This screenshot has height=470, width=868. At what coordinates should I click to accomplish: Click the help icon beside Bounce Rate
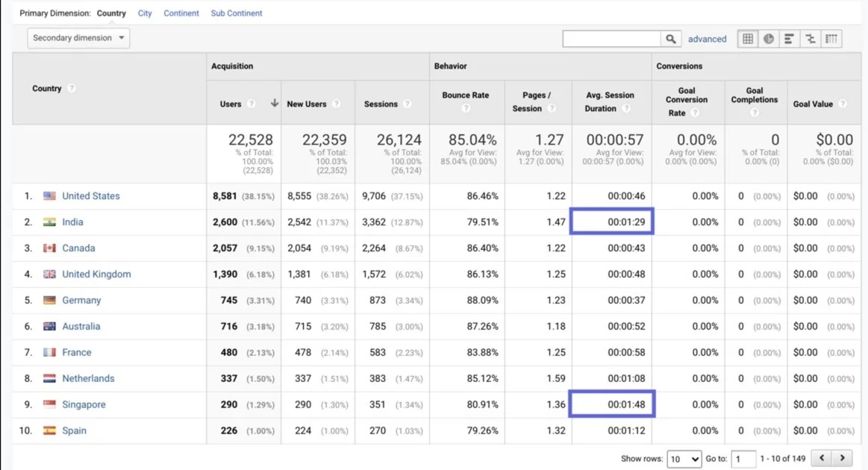[x=466, y=108]
